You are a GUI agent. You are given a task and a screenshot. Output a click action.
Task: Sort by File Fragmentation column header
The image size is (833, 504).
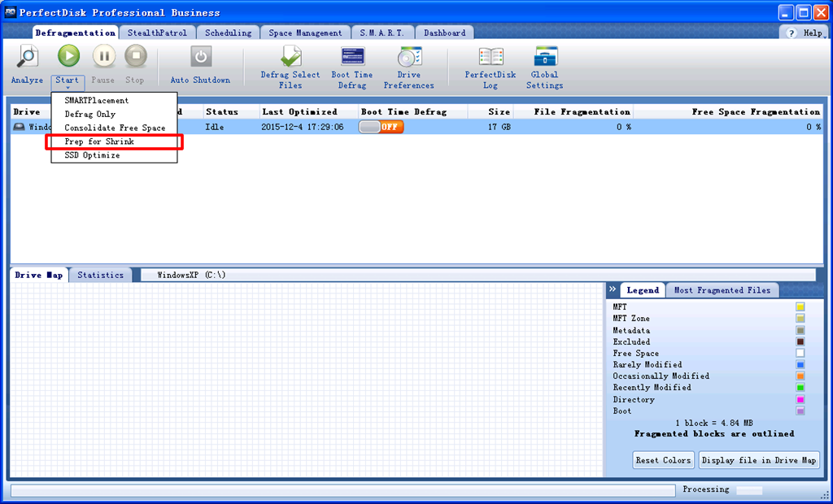point(574,112)
